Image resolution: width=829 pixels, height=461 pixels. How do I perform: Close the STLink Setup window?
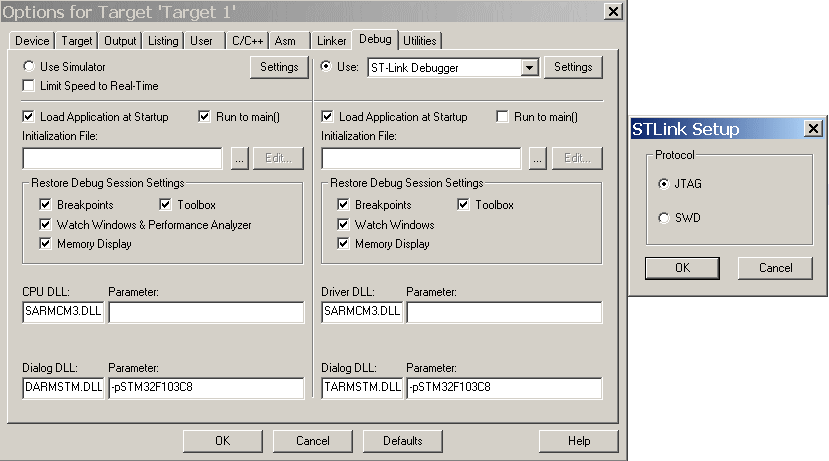coord(813,128)
